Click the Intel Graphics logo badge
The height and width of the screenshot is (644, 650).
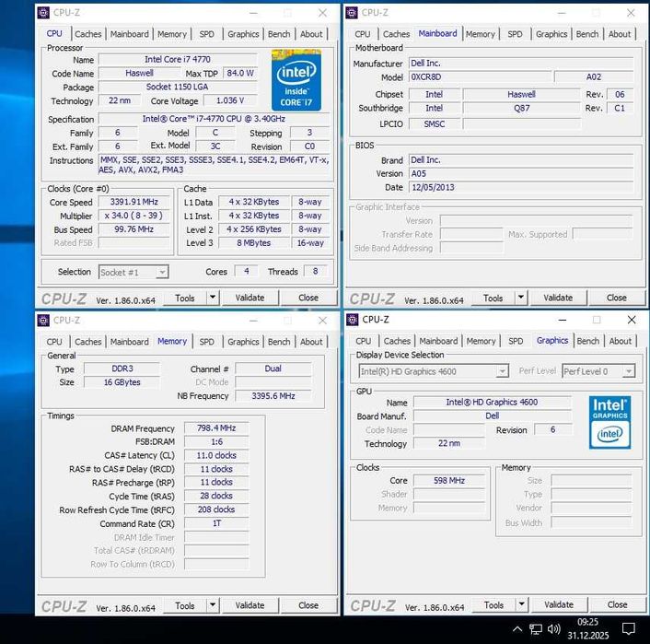coord(609,422)
